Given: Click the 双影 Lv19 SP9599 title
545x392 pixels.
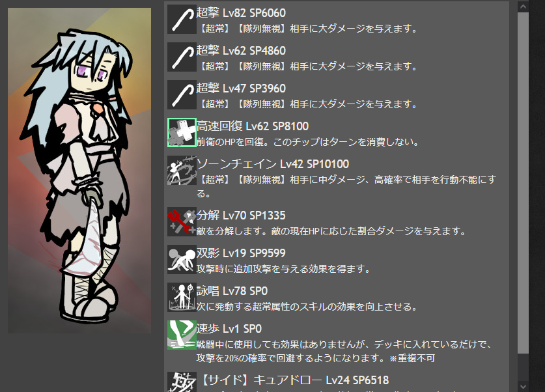Looking at the screenshot, I should click(241, 253).
